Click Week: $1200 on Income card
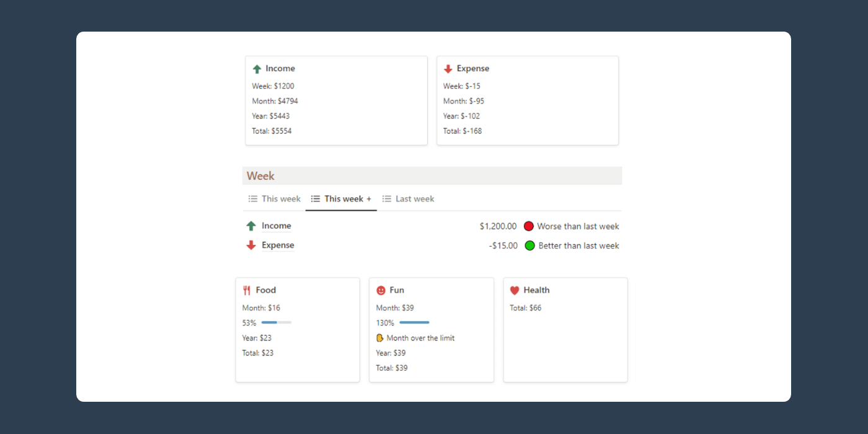 coord(273,86)
